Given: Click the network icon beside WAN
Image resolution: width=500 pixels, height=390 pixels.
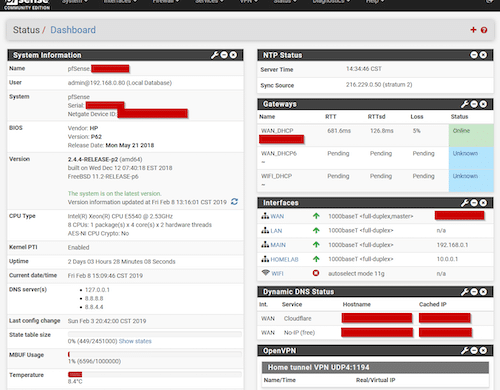Looking at the screenshot, I should click(x=265, y=216).
